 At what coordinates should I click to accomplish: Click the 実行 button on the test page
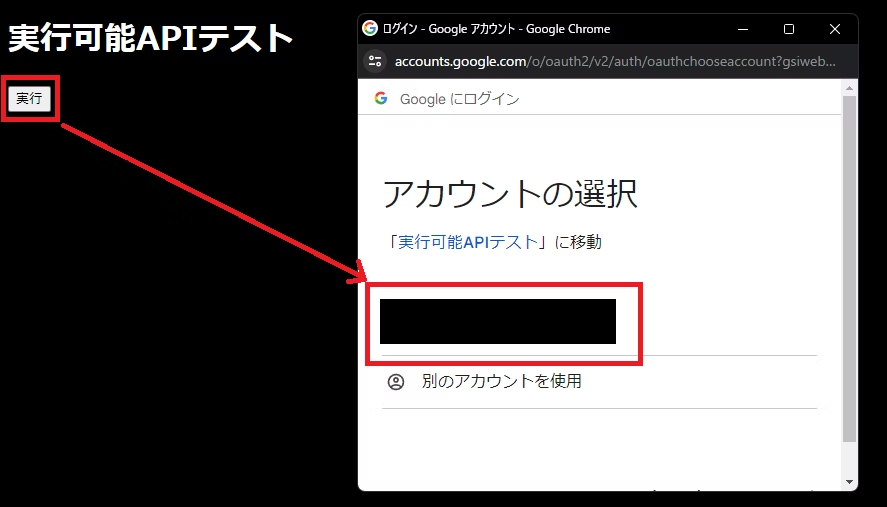pos(29,98)
